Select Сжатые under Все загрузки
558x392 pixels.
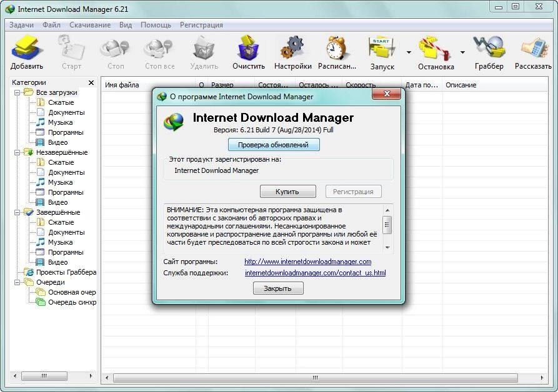pos(61,102)
